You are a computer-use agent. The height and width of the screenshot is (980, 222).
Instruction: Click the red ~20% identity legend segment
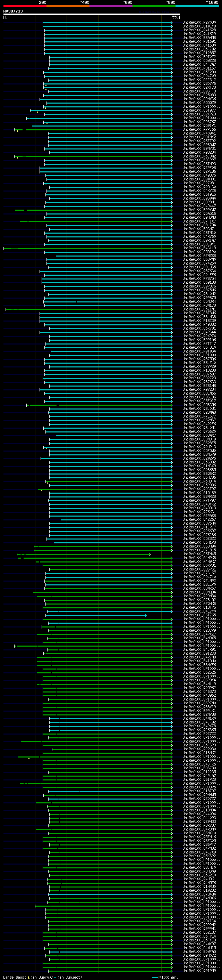point(25,6)
